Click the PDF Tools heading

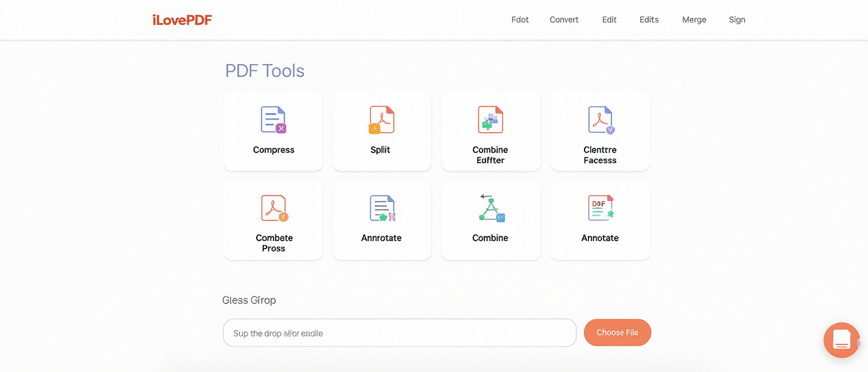(265, 71)
